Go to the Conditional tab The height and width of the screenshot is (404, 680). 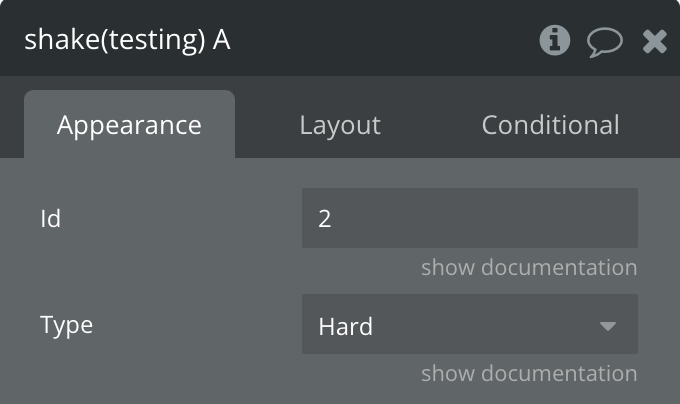tap(550, 125)
